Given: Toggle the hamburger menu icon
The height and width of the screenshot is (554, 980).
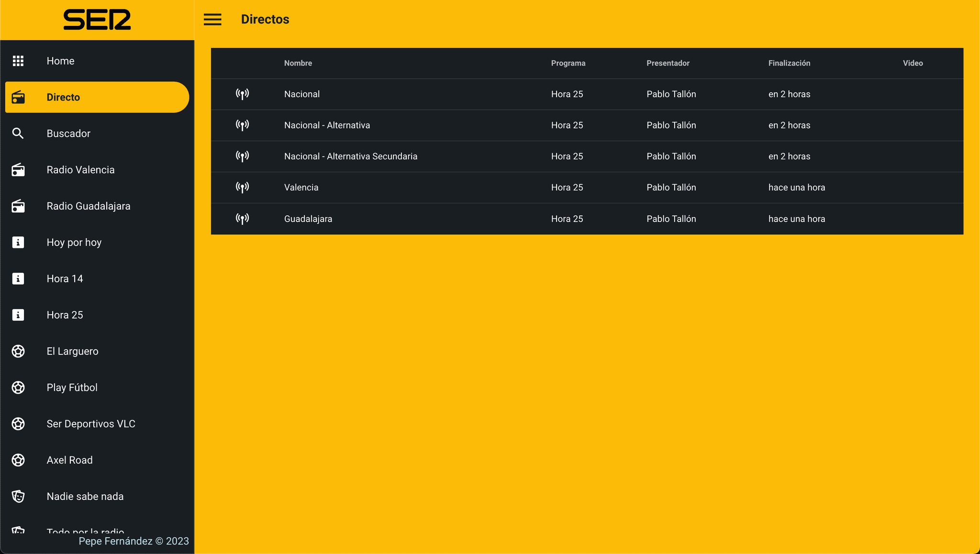Looking at the screenshot, I should coord(212,20).
